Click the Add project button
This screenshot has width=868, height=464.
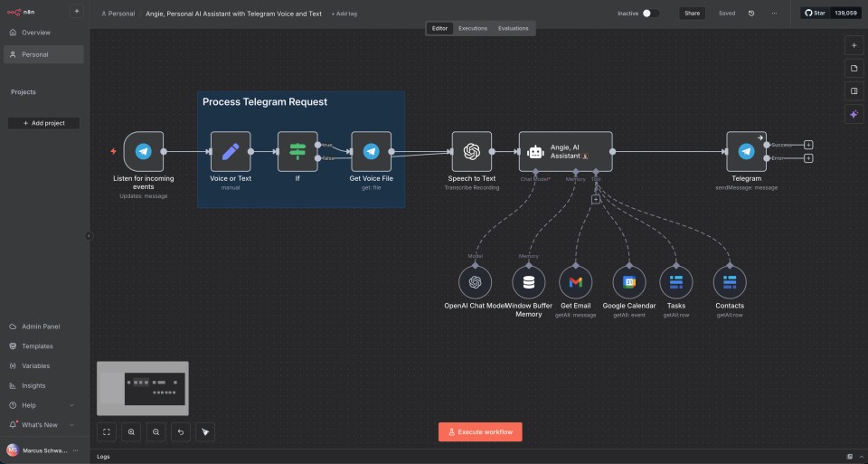[x=43, y=123]
